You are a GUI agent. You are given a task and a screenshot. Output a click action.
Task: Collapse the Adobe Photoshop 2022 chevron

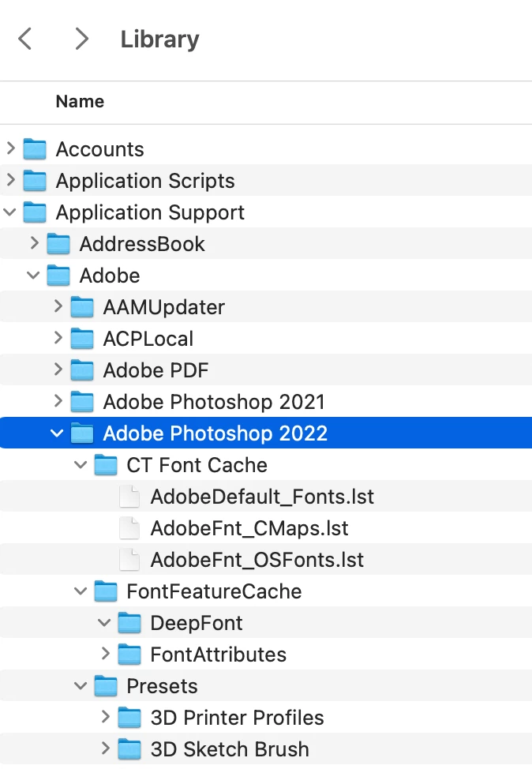click(x=58, y=433)
